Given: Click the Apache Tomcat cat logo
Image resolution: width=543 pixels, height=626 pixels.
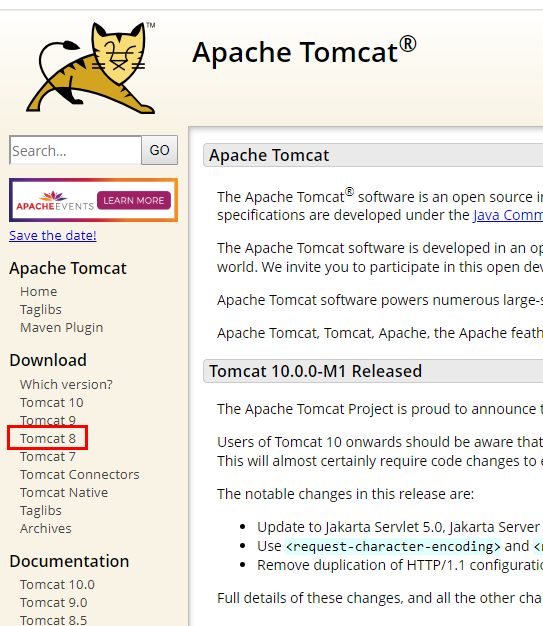Looking at the screenshot, I should pos(91,68).
